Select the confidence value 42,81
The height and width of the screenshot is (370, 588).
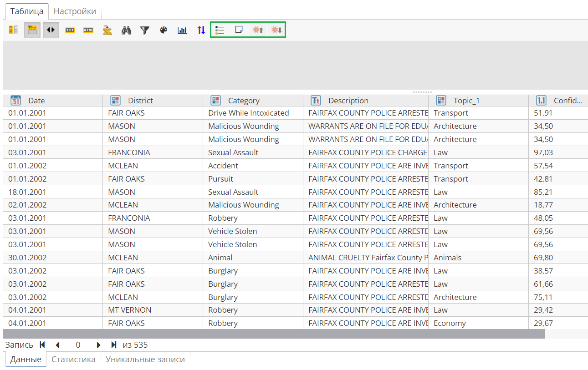click(558, 179)
